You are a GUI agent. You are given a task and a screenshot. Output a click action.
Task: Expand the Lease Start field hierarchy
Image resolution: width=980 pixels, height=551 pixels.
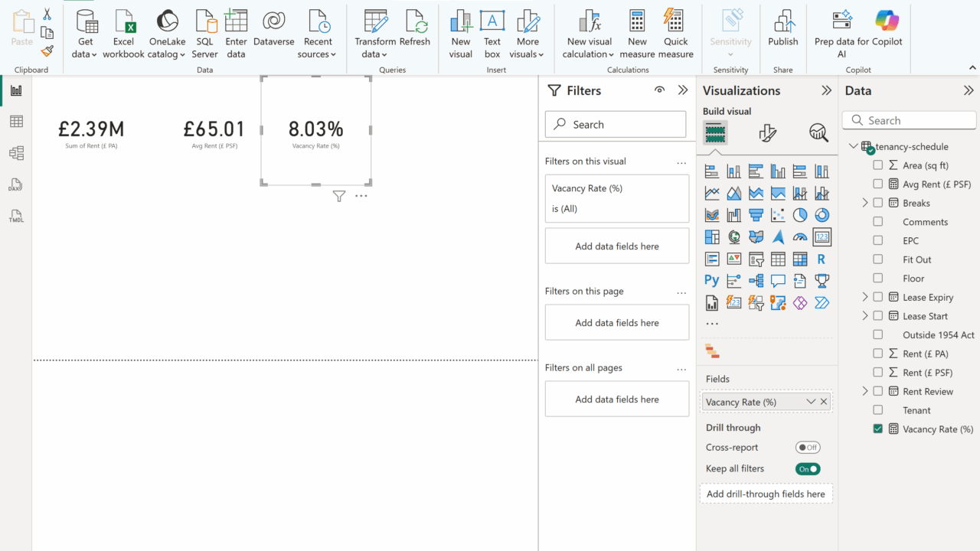(865, 316)
